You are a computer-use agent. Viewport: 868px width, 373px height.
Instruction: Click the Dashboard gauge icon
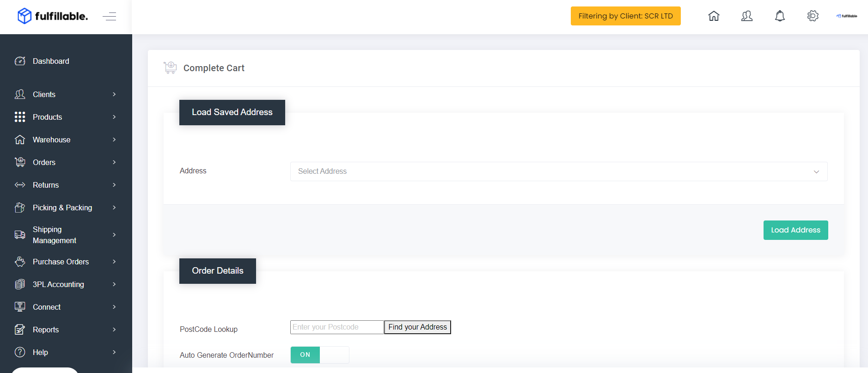pyautogui.click(x=20, y=61)
